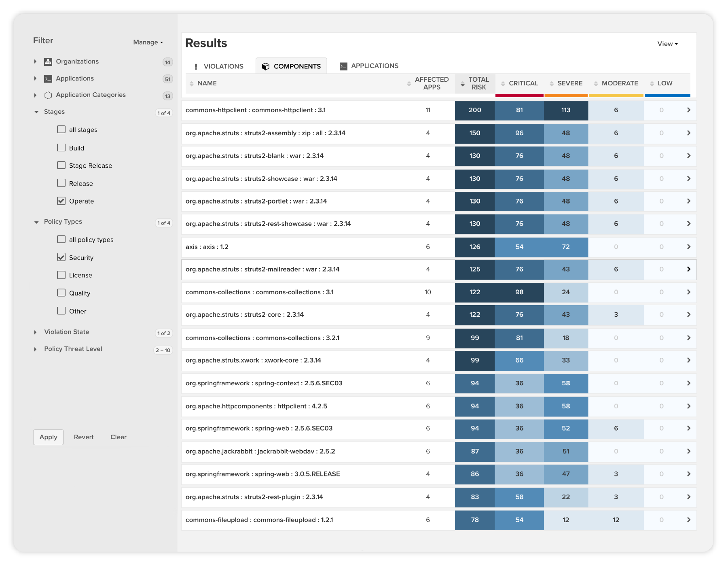Check the Other policy type checkbox
728x567 pixels.
[61, 311]
